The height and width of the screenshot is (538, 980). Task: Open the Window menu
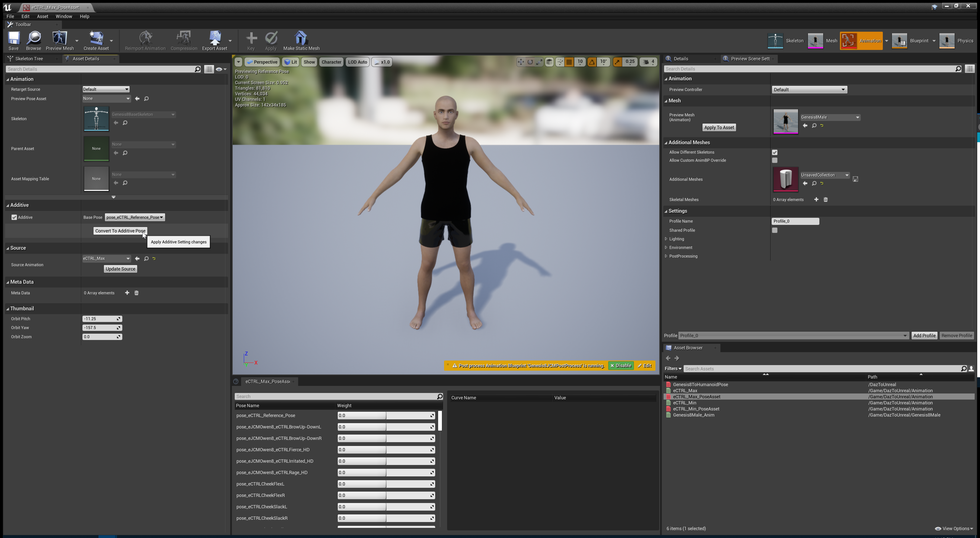pyautogui.click(x=63, y=16)
